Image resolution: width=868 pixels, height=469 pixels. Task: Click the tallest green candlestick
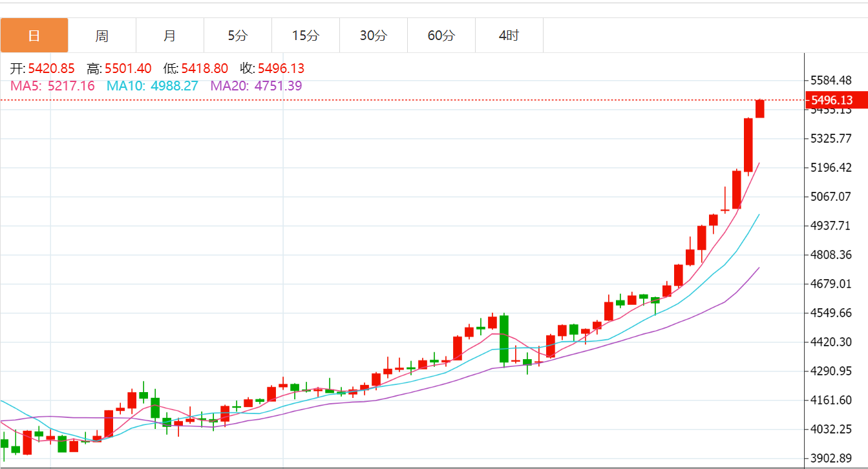tap(504, 339)
